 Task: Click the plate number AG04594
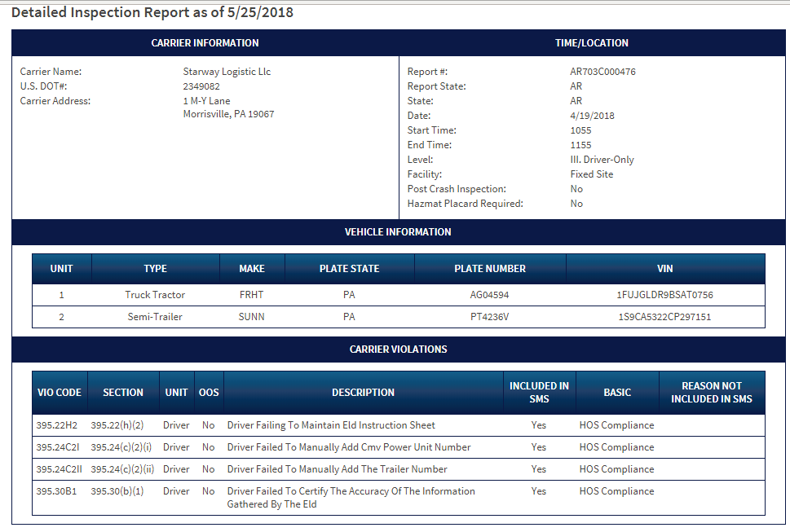click(x=489, y=295)
